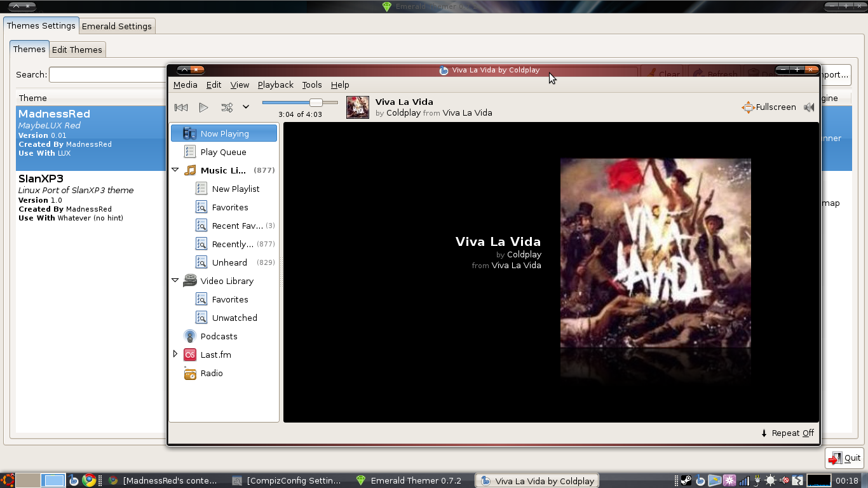
Task: Expand the Last.fm tree arrow
Action: pos(175,354)
